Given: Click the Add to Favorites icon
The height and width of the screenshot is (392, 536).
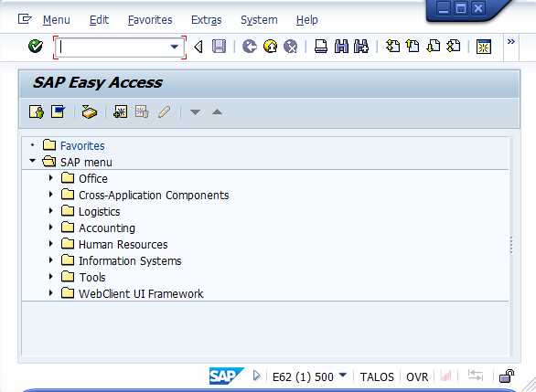Looking at the screenshot, I should point(121,111).
